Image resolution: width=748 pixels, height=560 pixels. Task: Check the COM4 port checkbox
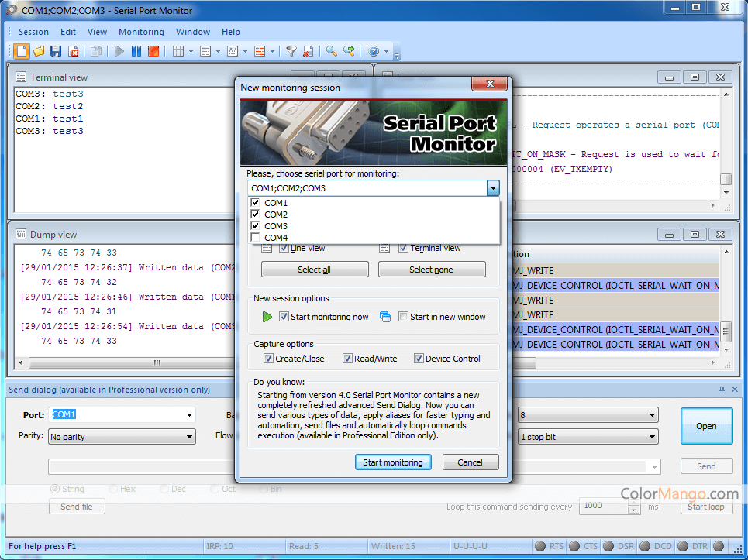[x=257, y=238]
